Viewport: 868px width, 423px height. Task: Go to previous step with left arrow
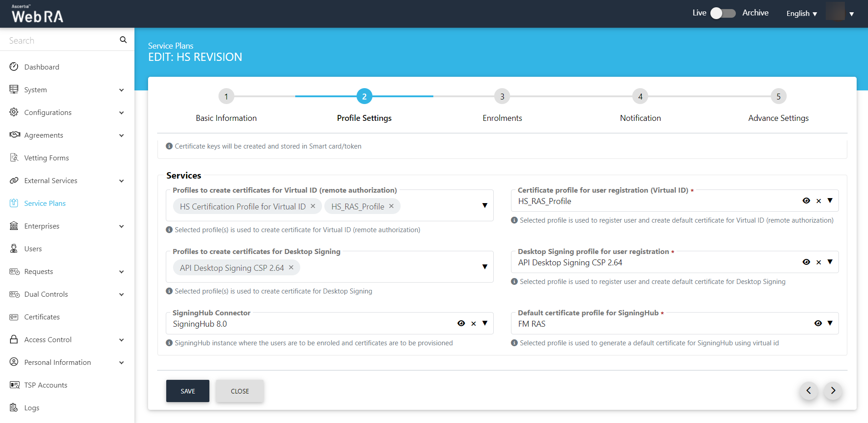(808, 391)
